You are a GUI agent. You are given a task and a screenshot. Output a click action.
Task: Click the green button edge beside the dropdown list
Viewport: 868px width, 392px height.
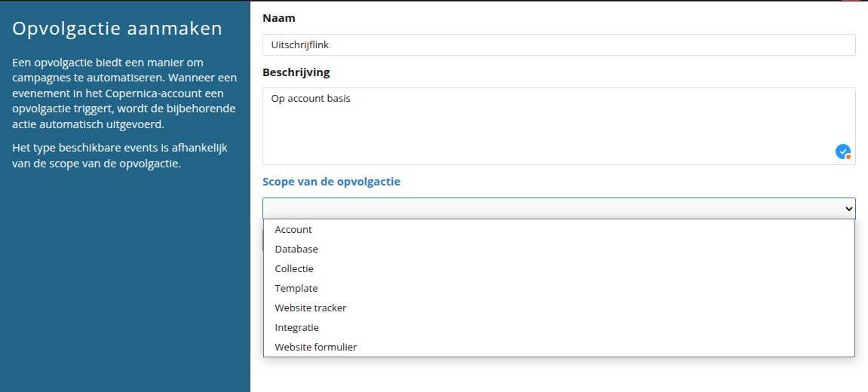262,241
